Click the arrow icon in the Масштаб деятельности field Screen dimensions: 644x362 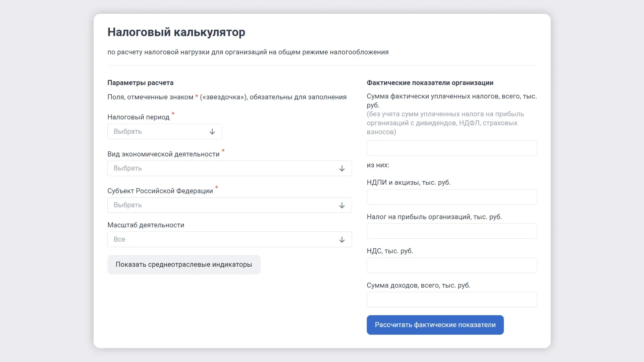[342, 240]
